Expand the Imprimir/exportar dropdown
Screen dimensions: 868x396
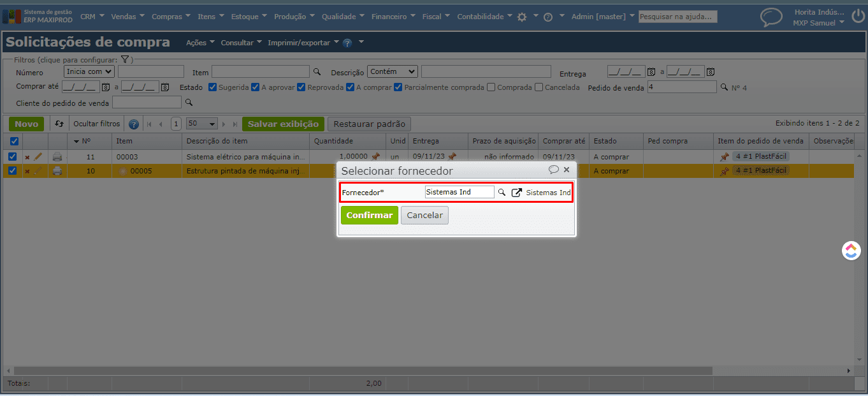click(303, 43)
